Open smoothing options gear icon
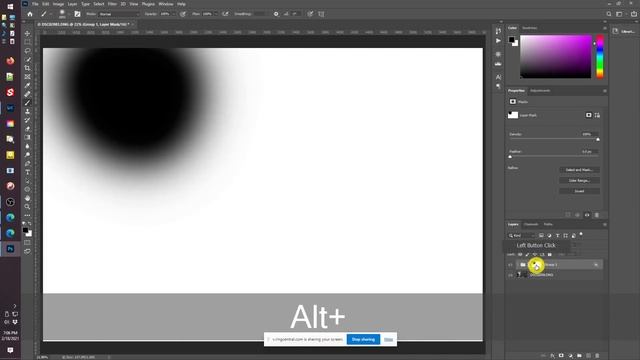The height and width of the screenshot is (360, 640). click(276, 14)
